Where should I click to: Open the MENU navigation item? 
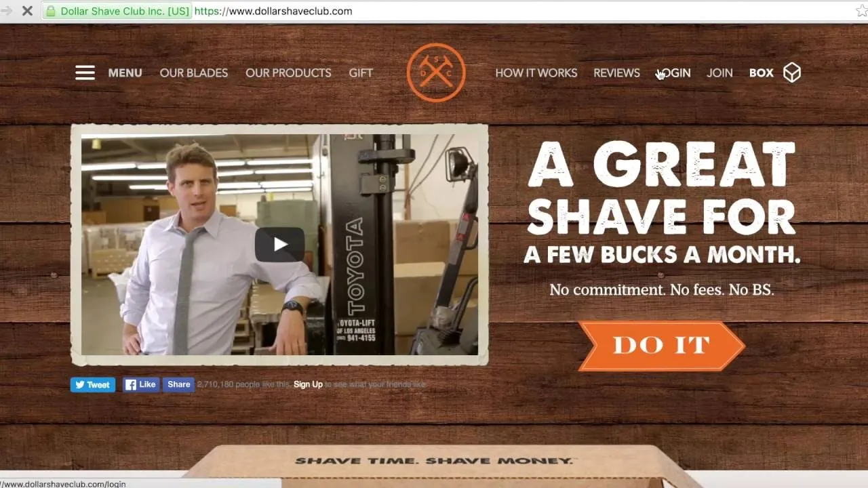coord(125,73)
